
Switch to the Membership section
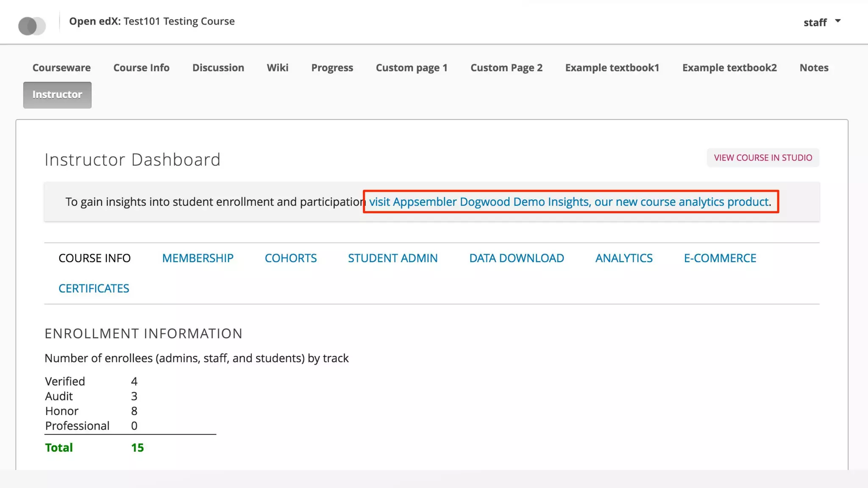(198, 258)
